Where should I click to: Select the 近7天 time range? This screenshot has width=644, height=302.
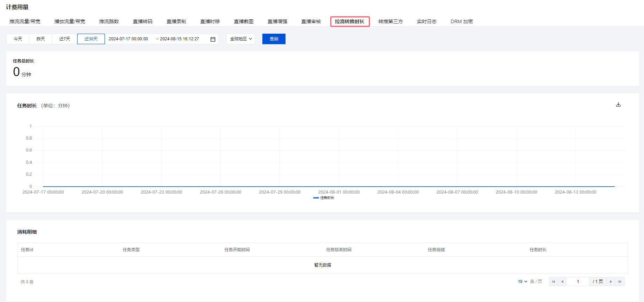tap(65, 39)
